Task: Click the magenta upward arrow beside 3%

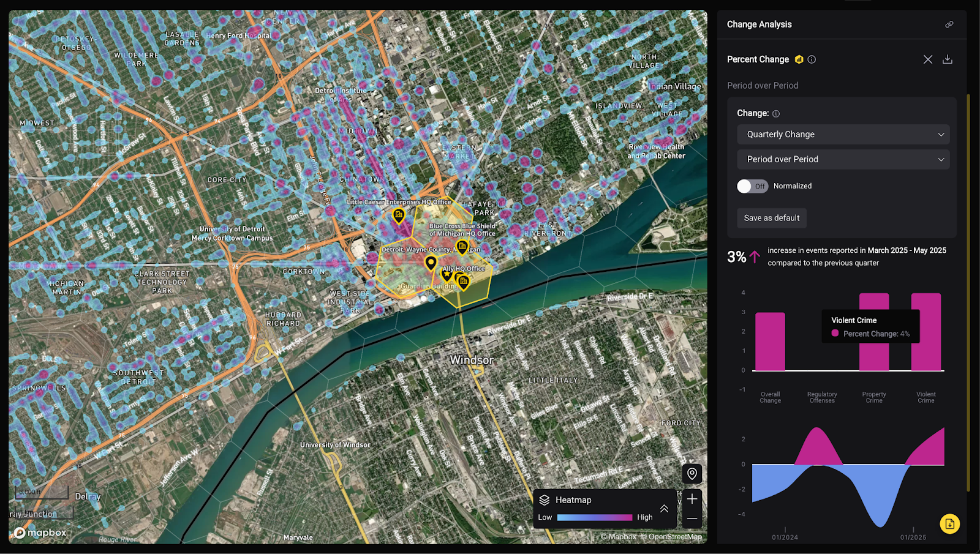Action: pos(755,257)
